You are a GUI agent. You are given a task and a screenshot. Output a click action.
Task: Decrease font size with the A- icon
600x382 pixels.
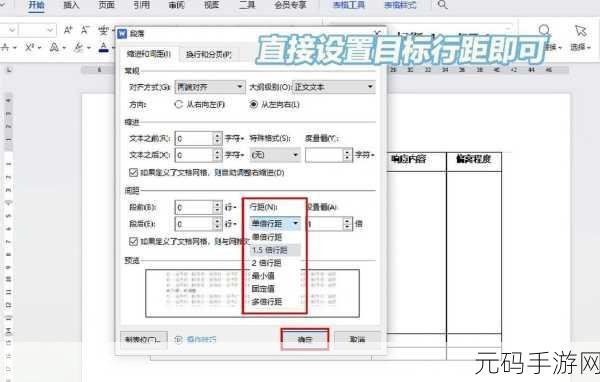[x=85, y=30]
